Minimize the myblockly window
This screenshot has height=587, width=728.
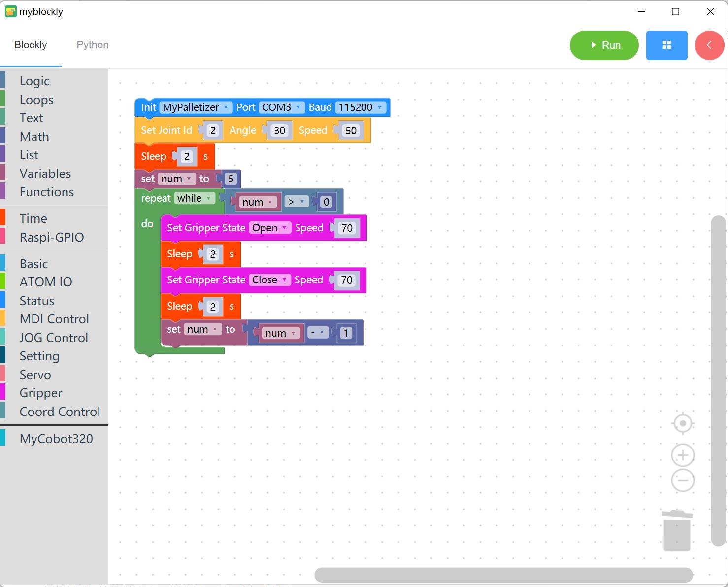point(642,11)
